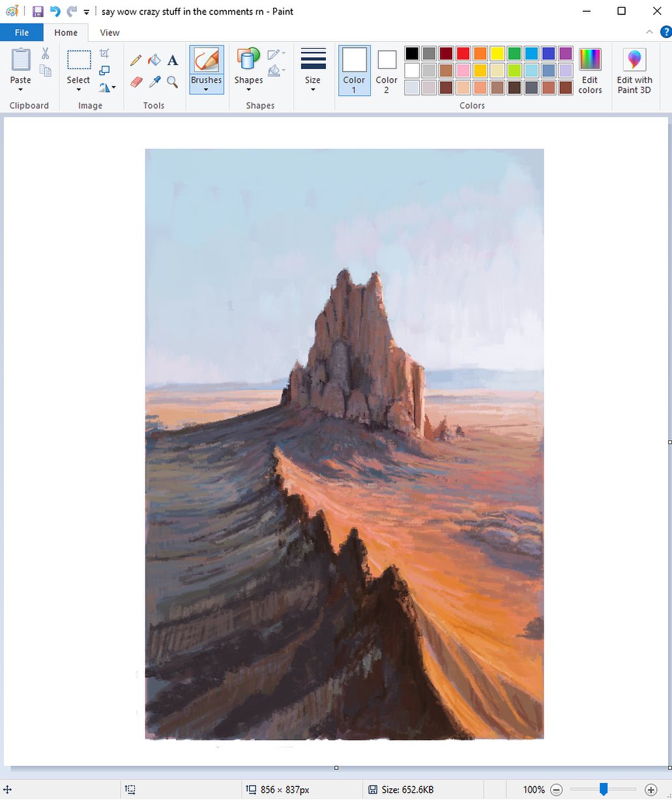Pick the black color swatch
672x800 pixels.
pyautogui.click(x=412, y=53)
